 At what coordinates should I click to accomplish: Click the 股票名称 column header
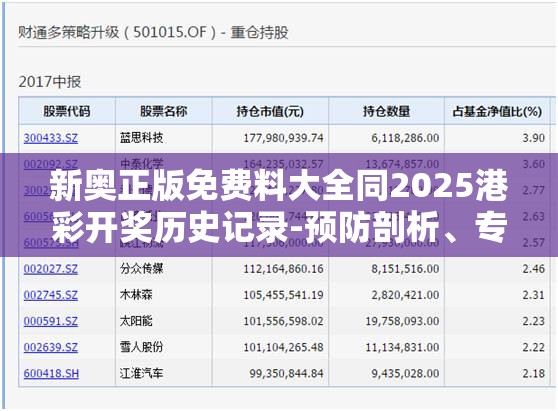pos(163,111)
